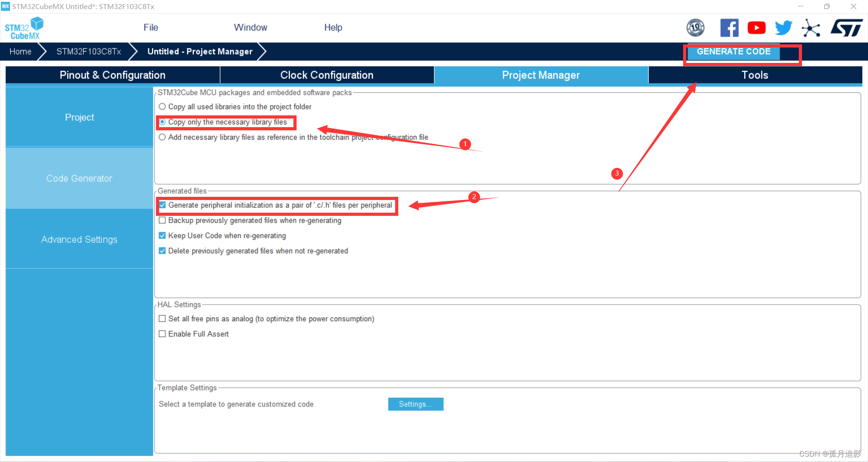Viewport: 868px width, 462px height.
Task: Select Copy all used libraries option
Action: click(162, 107)
